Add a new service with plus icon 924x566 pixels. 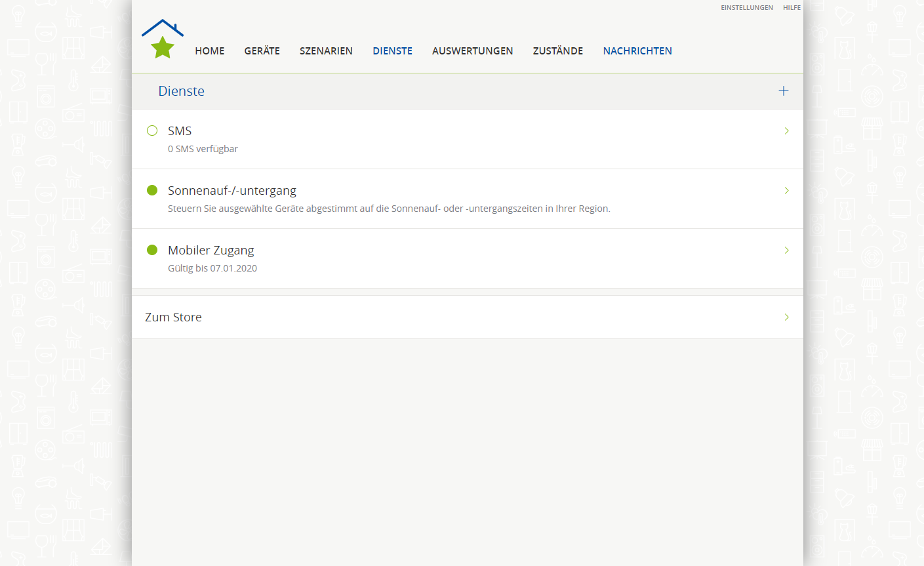pos(783,91)
